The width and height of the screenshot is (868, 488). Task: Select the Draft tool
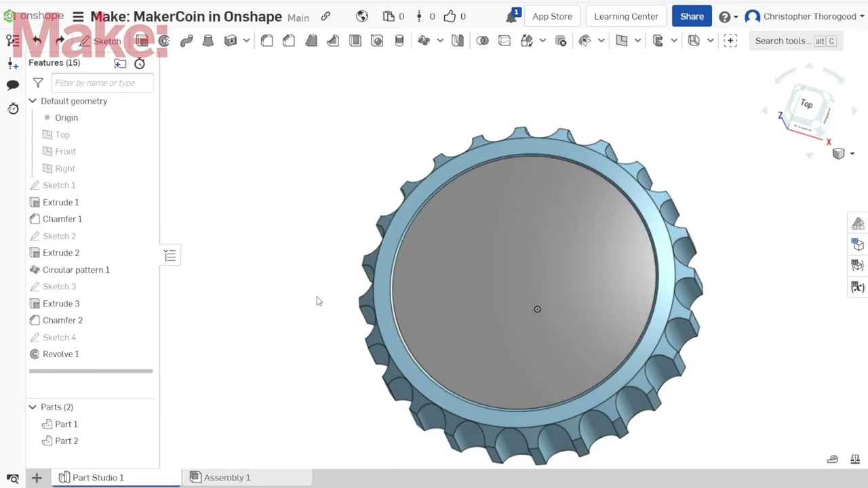pos(311,41)
